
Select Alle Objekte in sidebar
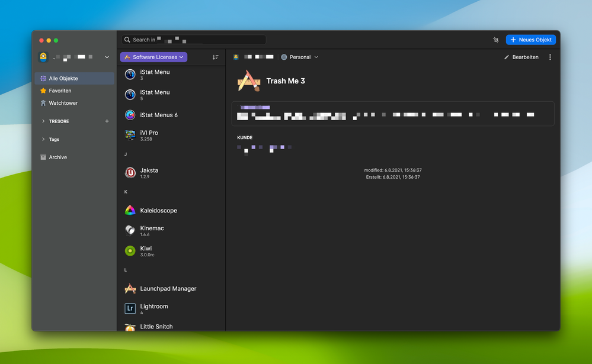[63, 78]
